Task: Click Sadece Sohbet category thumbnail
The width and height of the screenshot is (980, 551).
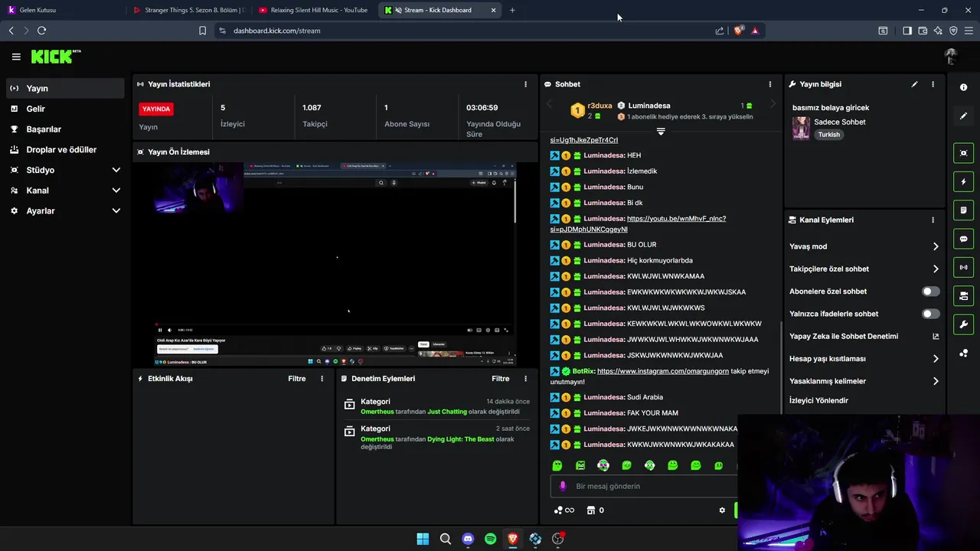Action: pyautogui.click(x=801, y=128)
